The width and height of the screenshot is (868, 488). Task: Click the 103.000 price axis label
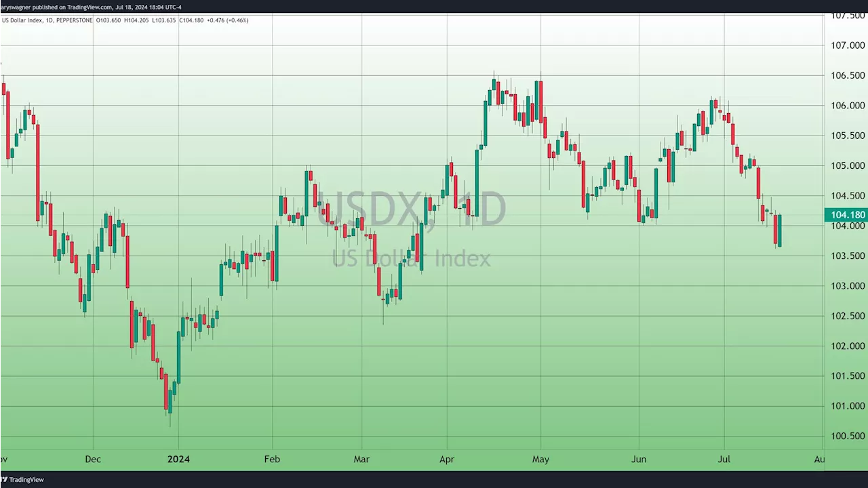click(848, 285)
